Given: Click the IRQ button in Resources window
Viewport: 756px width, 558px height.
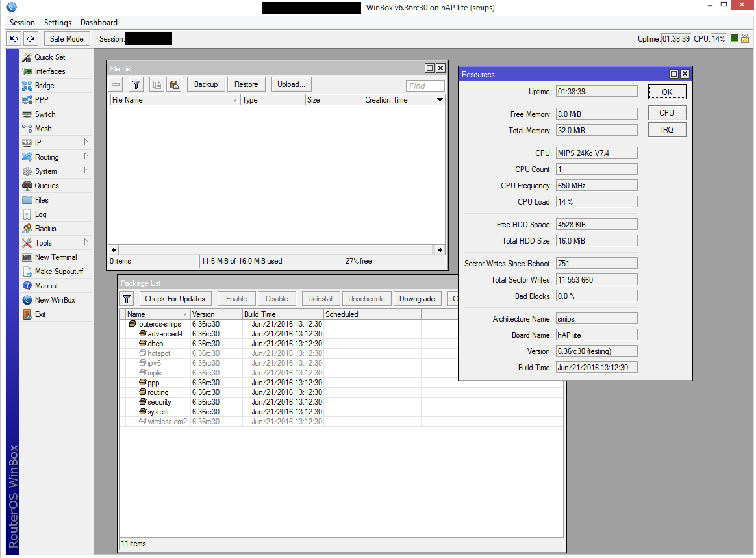Looking at the screenshot, I should click(x=667, y=130).
